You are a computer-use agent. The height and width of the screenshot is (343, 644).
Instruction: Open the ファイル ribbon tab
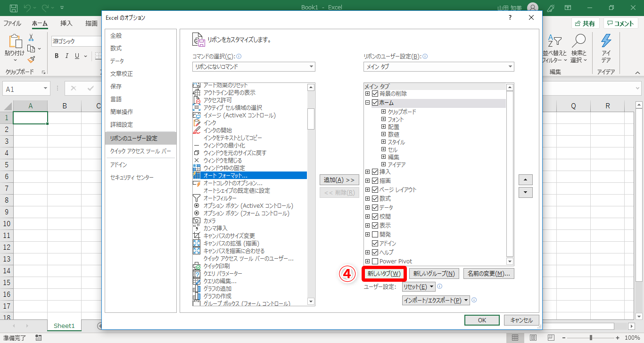(12, 24)
